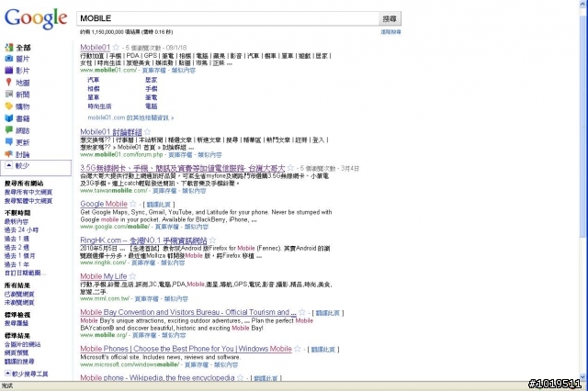Image resolution: width=588 pixels, height=391 pixels.
Task: Click the scrollbar up arrow at top right
Action: pos(582,3)
